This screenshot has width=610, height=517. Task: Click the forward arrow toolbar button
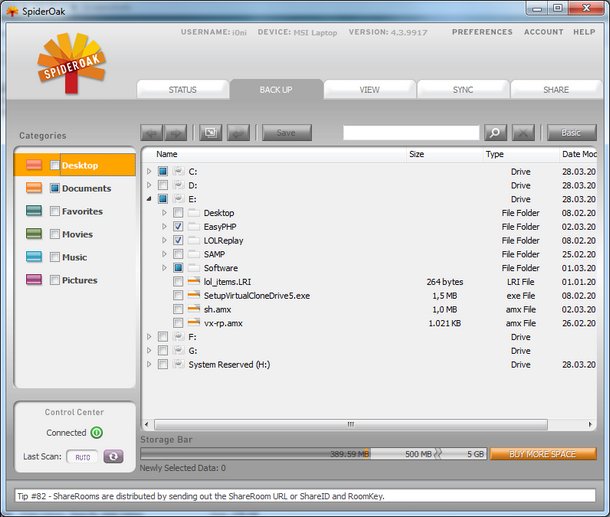[175, 133]
